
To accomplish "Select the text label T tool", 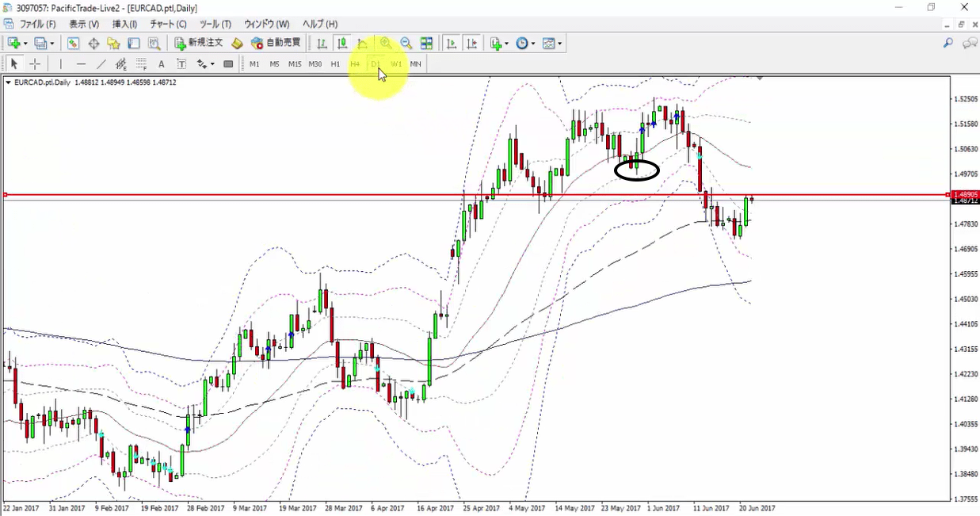I will coord(181,64).
